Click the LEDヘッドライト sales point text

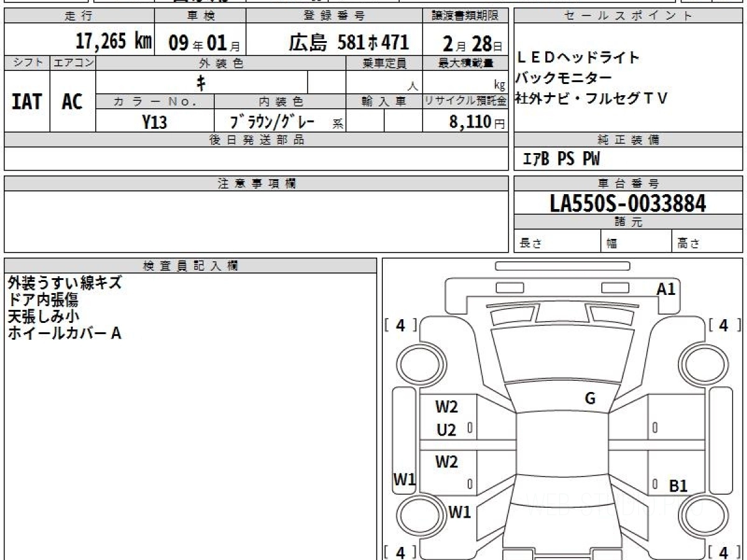pos(578,58)
